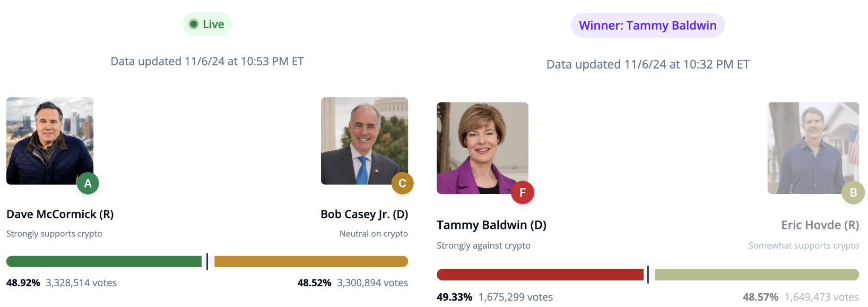Click the Eric Hovde (R) name

tap(820, 225)
